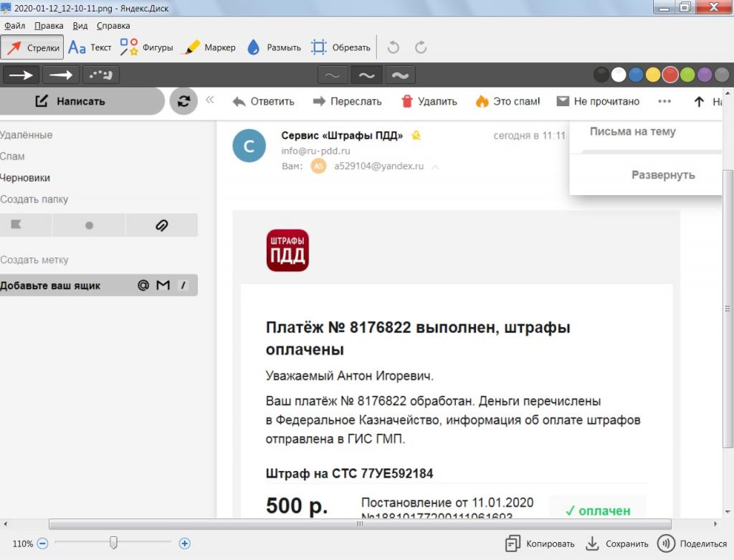Increase zoom with the plus button
Viewport: 734px width, 560px height.
(184, 544)
